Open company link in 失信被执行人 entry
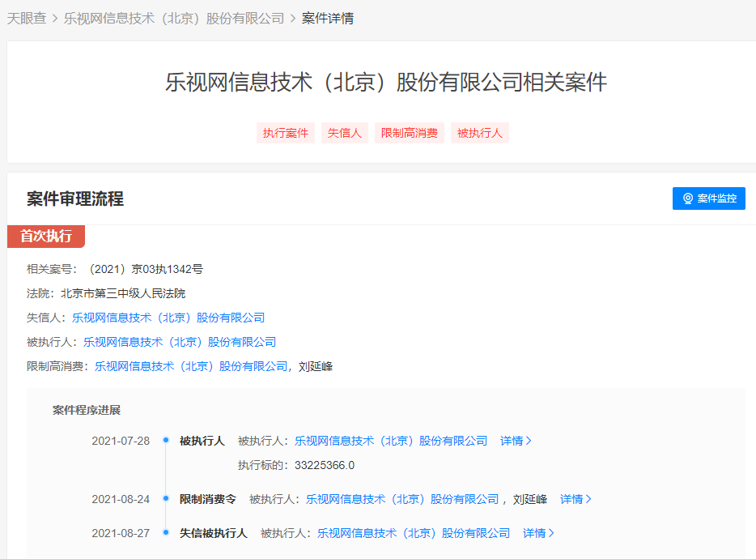756x559 pixels. (414, 533)
